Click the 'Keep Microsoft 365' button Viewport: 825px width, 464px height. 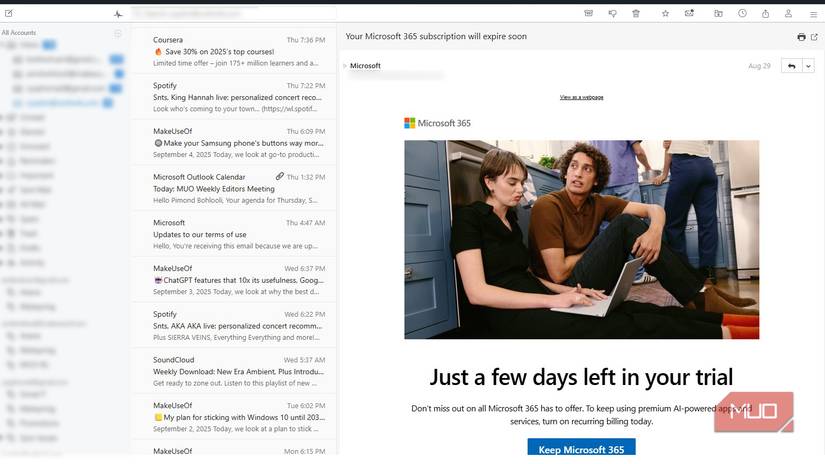[581, 447]
